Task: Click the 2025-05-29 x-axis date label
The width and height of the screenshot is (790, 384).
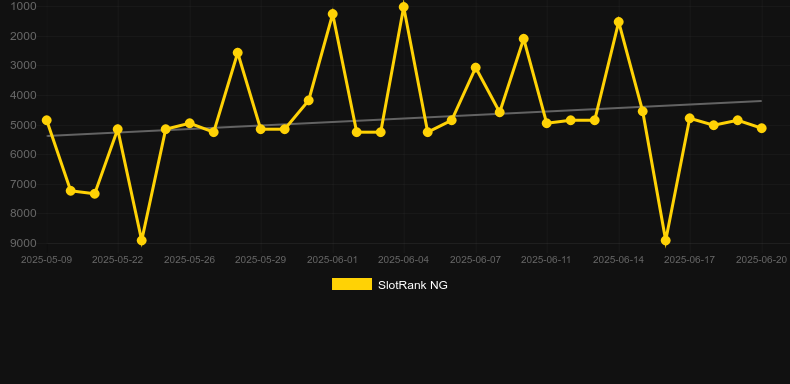Action: click(260, 260)
